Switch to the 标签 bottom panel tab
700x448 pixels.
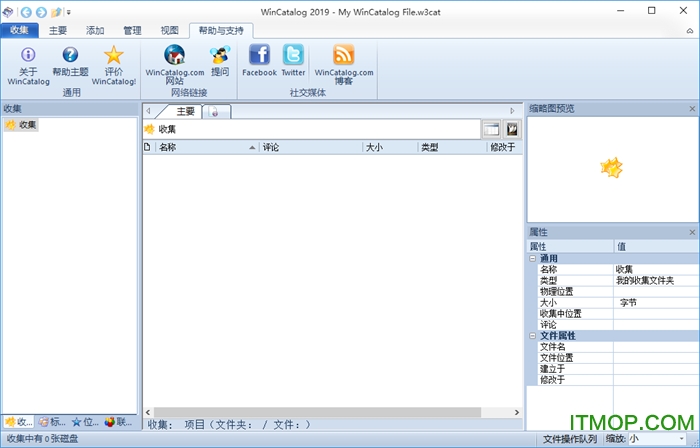[52, 422]
